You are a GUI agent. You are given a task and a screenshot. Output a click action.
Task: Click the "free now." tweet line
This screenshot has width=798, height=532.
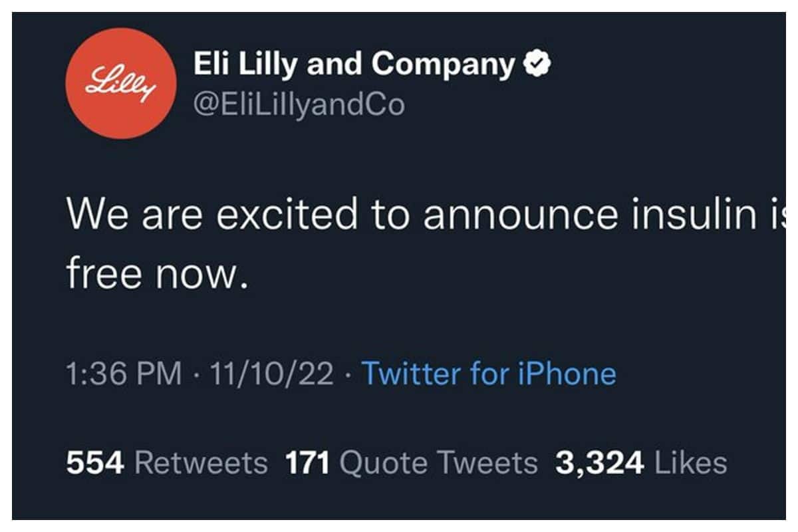158,274
